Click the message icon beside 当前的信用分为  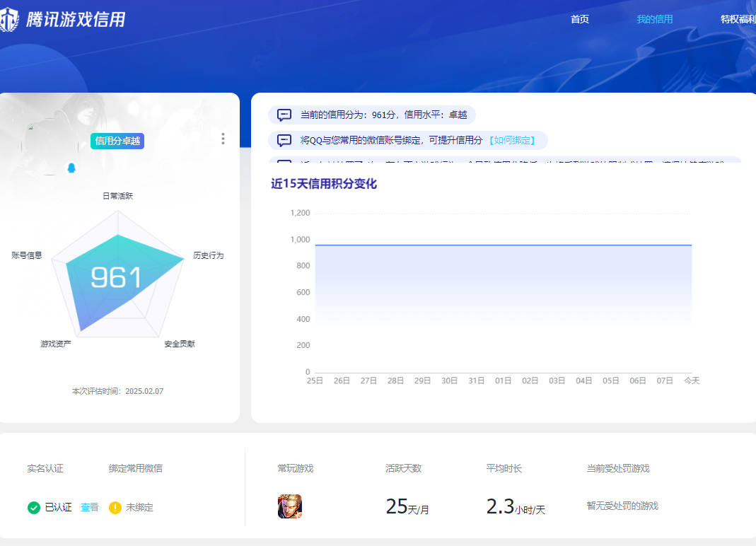click(x=284, y=115)
